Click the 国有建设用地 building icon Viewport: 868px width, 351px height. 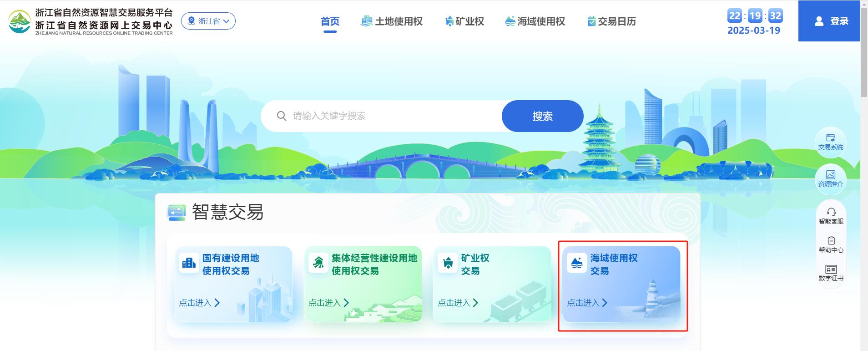(x=189, y=263)
